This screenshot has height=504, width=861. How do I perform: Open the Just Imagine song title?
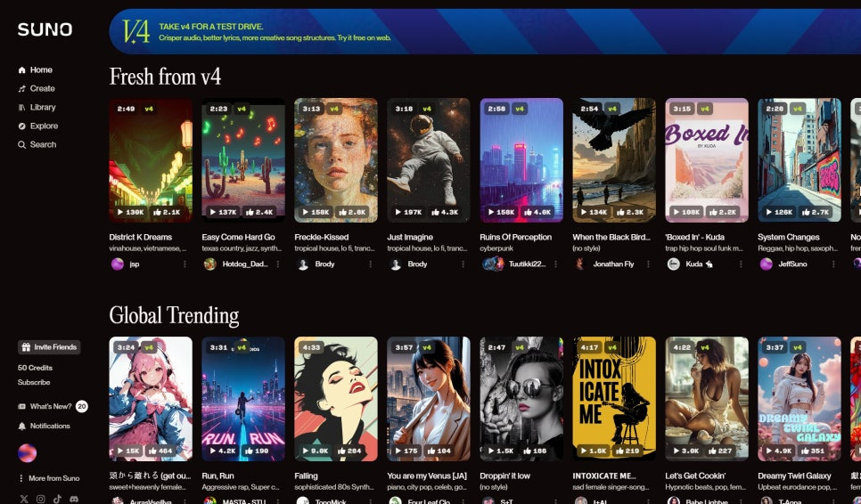pos(410,237)
